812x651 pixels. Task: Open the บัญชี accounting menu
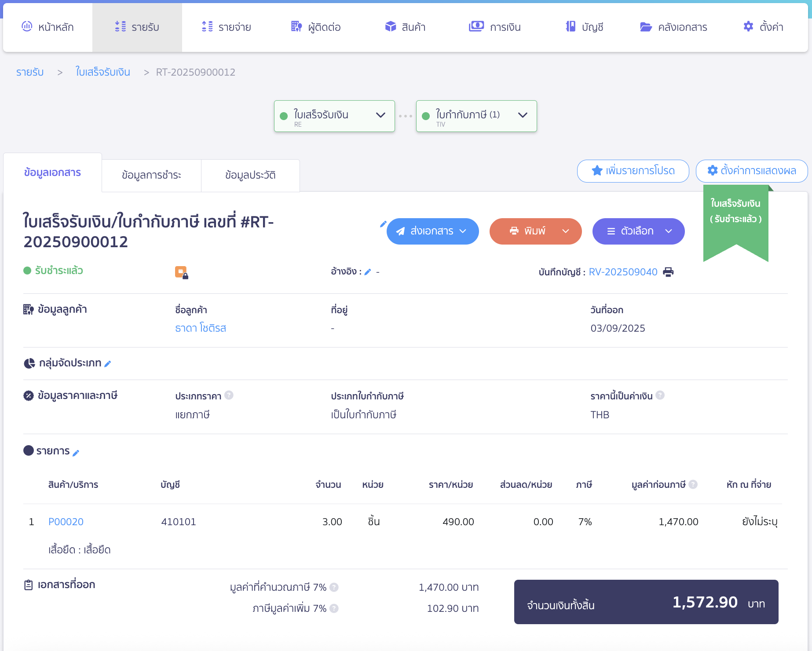[584, 27]
